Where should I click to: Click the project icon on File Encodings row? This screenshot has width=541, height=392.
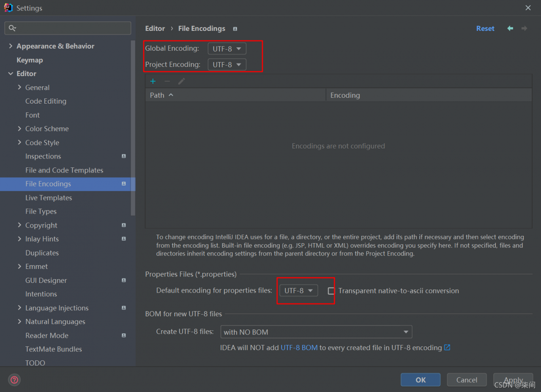[x=124, y=184]
